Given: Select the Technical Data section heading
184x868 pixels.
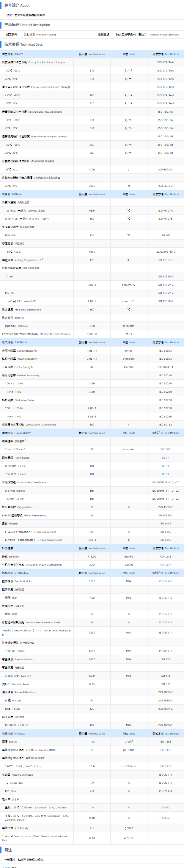Looking at the screenshot, I should (x=23, y=44).
